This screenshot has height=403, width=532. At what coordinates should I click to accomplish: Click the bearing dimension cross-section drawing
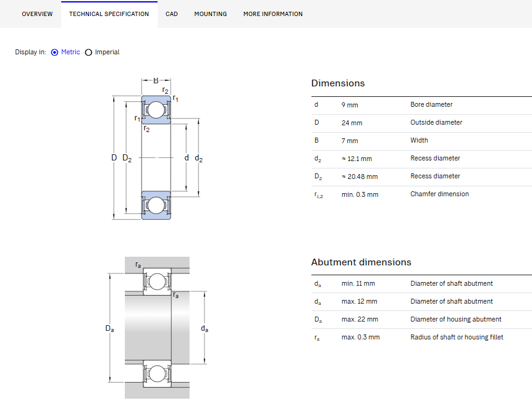click(x=157, y=149)
